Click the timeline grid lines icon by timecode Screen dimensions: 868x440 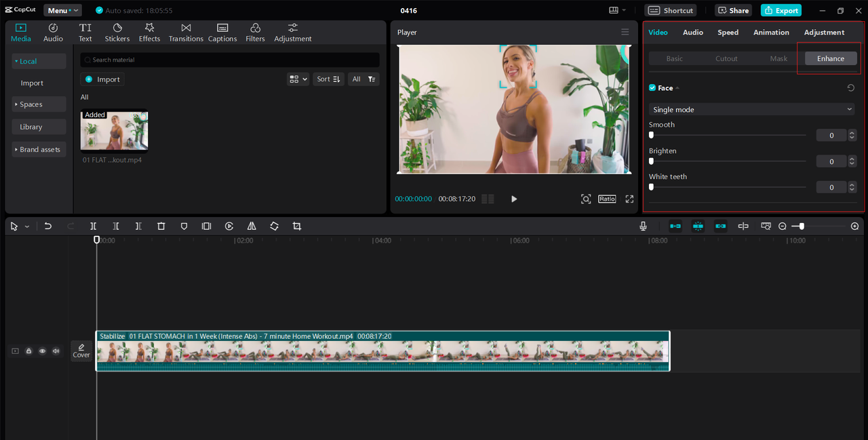488,199
